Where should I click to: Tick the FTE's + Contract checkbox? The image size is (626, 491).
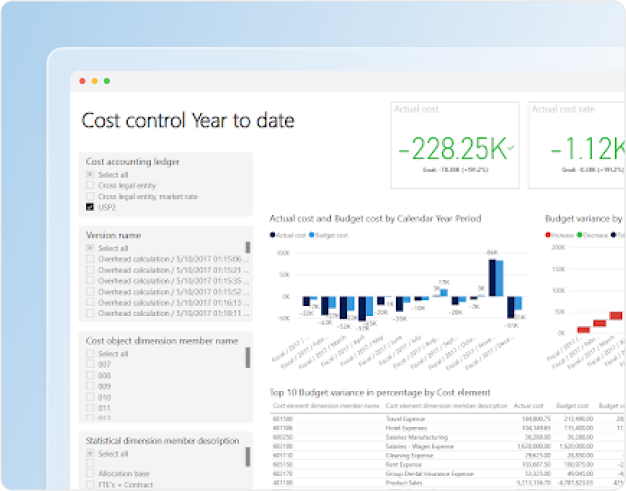(90, 485)
